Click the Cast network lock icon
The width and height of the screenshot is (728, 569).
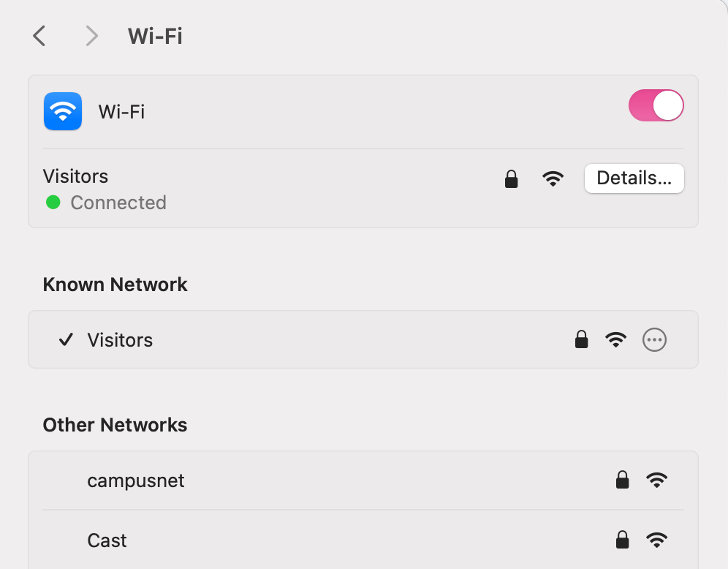click(x=622, y=540)
